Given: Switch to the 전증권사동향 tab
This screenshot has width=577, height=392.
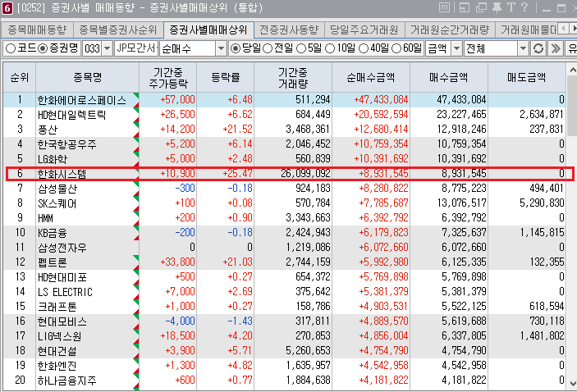Looking at the screenshot, I should (x=289, y=30).
